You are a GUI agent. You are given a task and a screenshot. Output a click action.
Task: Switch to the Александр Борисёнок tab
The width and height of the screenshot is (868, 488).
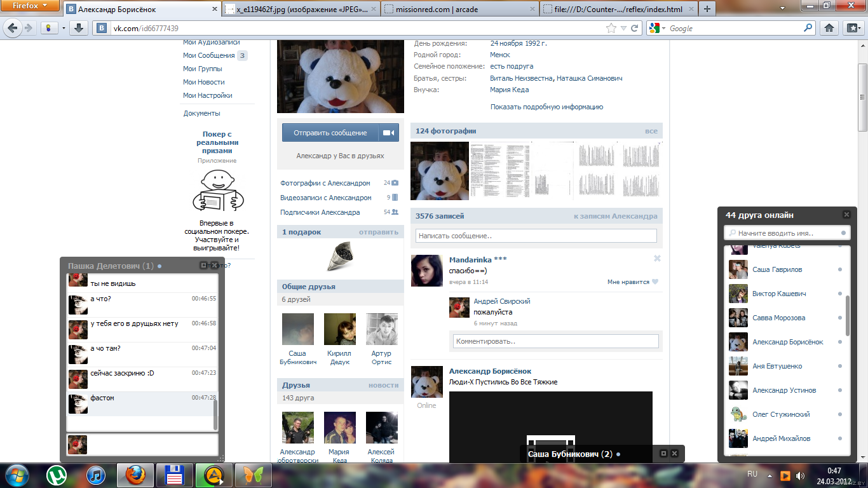[x=142, y=10]
